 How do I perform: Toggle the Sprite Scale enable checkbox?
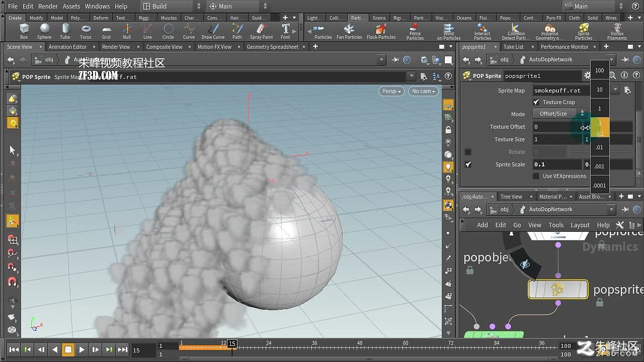tap(468, 164)
